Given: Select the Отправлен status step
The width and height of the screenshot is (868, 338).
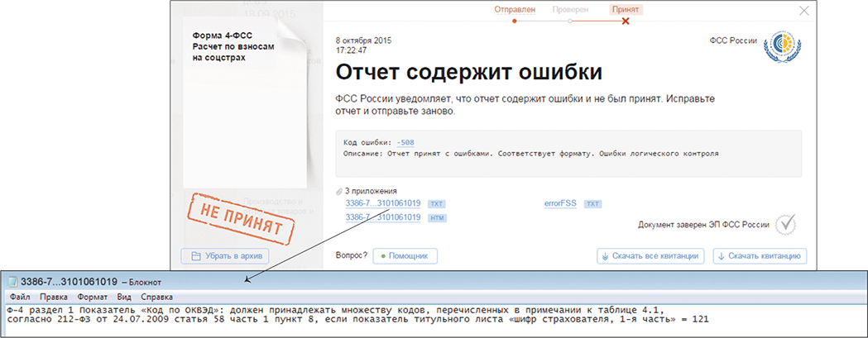Looking at the screenshot, I should 515,9.
